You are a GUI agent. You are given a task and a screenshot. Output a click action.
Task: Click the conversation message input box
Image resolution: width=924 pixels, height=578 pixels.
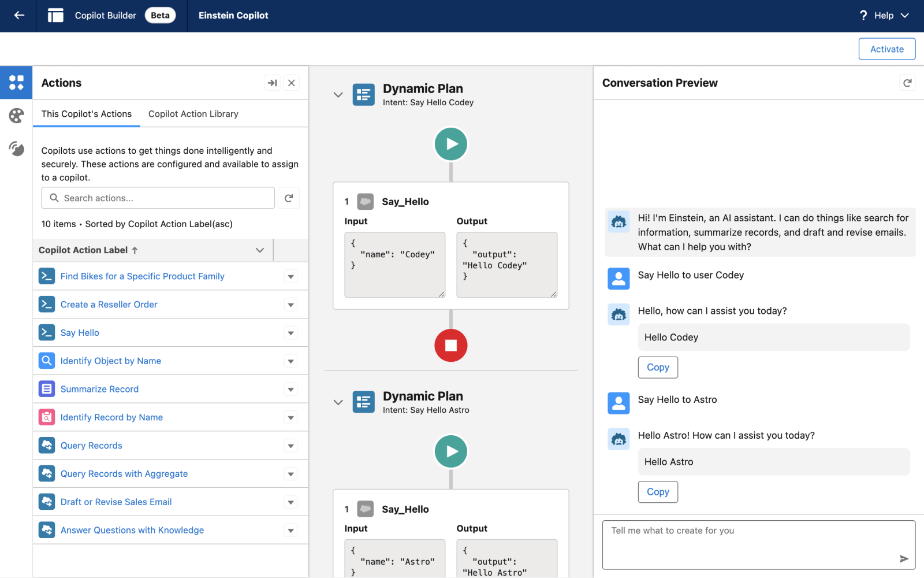point(759,545)
